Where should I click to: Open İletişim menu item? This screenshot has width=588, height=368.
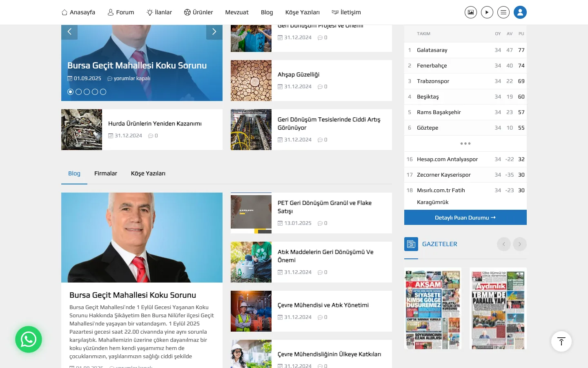click(346, 12)
